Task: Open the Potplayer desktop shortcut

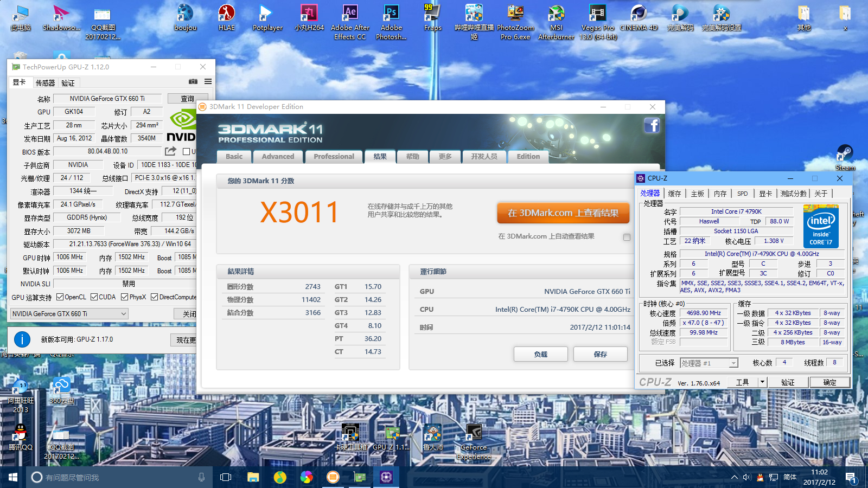Action: point(267,18)
